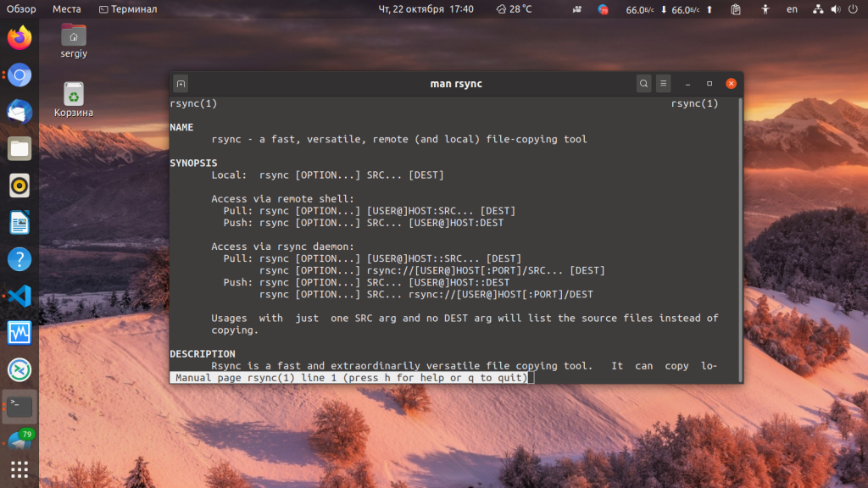
Task: Show all applications grid
Action: [19, 469]
